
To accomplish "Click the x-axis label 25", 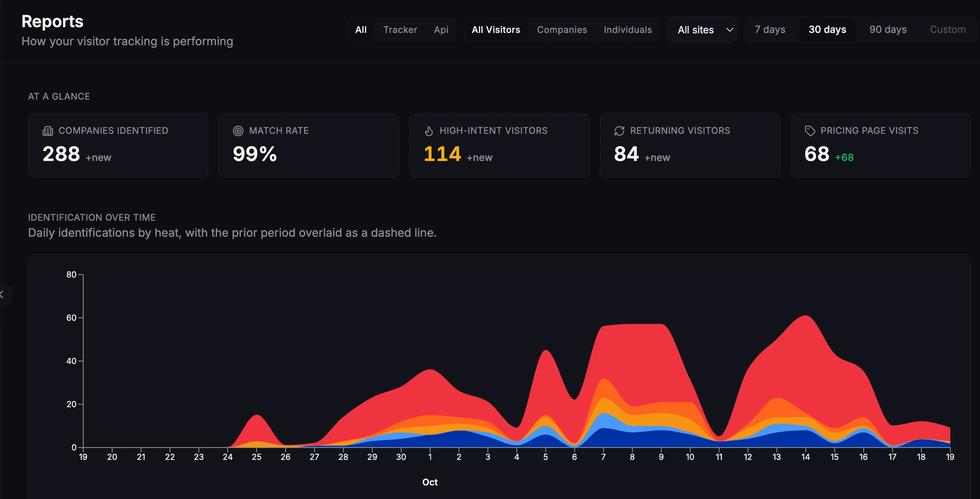I will click(x=256, y=457).
